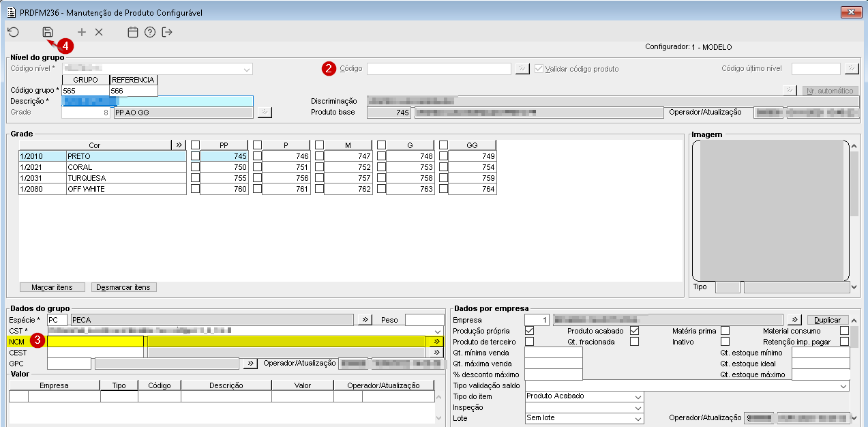Click the lookup icon beside the Código field
The image size is (868, 427).
[522, 69]
